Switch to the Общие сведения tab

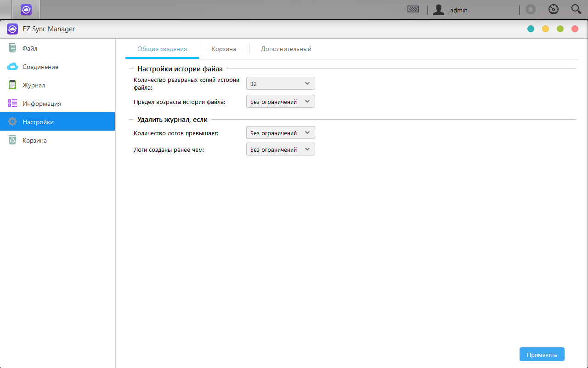(162, 49)
